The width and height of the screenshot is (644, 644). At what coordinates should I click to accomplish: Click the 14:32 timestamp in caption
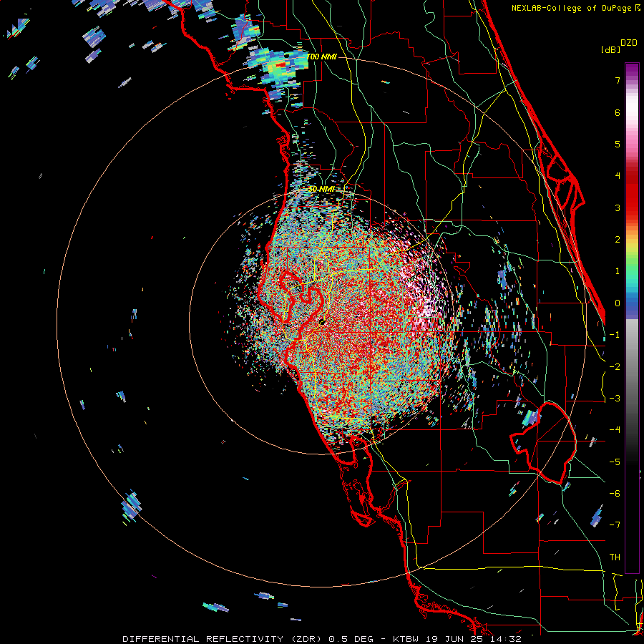click(x=504, y=639)
